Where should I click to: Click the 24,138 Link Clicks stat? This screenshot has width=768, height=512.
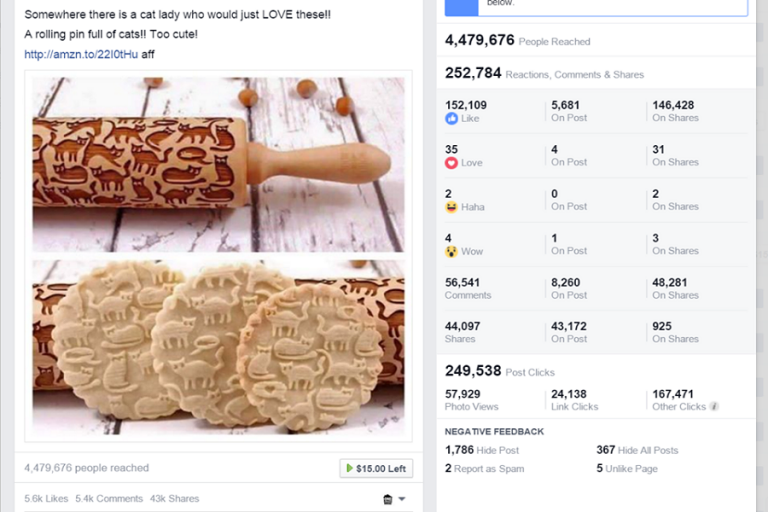click(x=575, y=400)
